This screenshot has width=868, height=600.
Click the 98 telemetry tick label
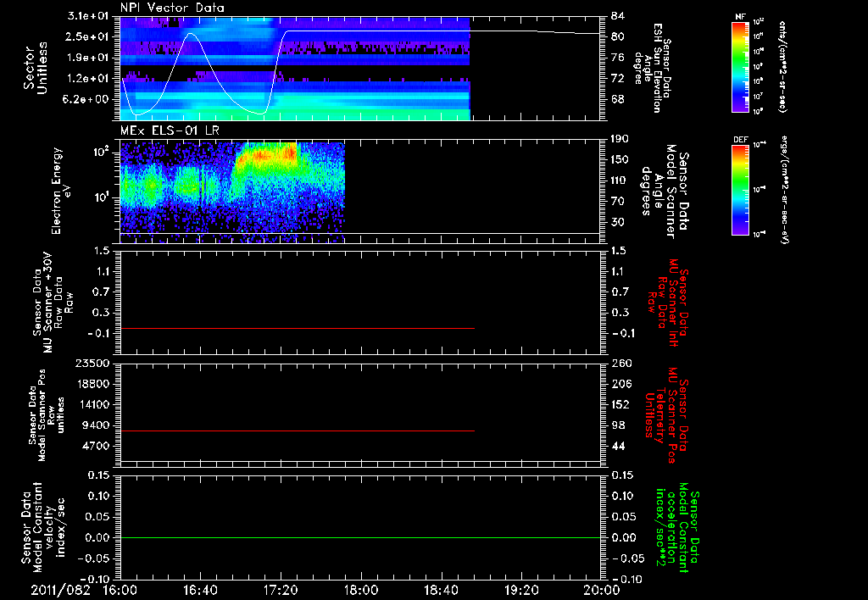point(617,425)
